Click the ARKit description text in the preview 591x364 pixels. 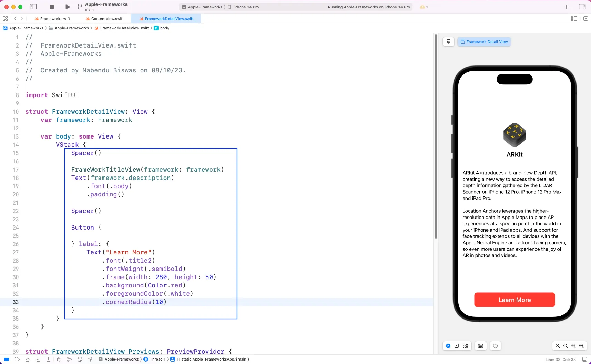(x=514, y=214)
